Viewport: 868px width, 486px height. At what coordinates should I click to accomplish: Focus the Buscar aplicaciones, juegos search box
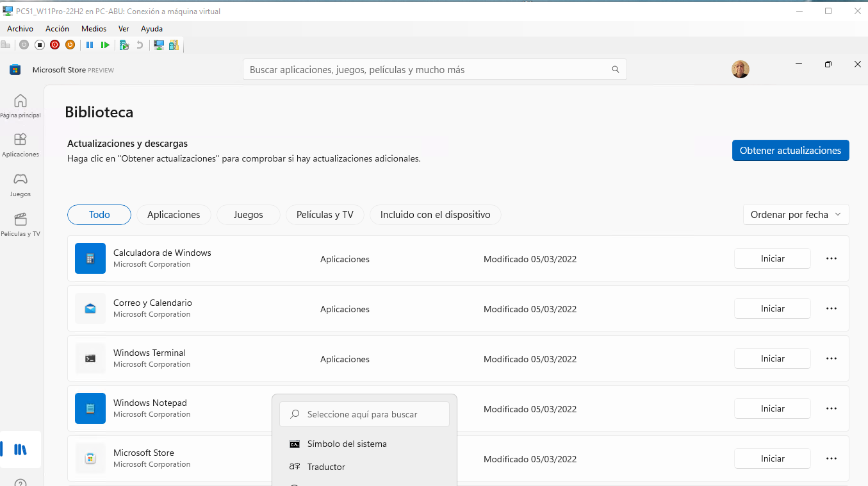435,69
